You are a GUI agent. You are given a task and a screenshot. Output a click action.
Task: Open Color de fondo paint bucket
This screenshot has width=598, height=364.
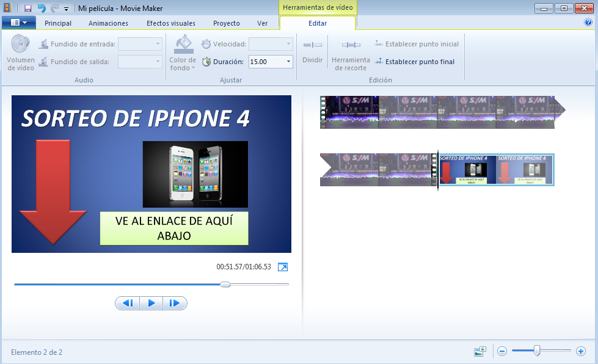click(183, 44)
